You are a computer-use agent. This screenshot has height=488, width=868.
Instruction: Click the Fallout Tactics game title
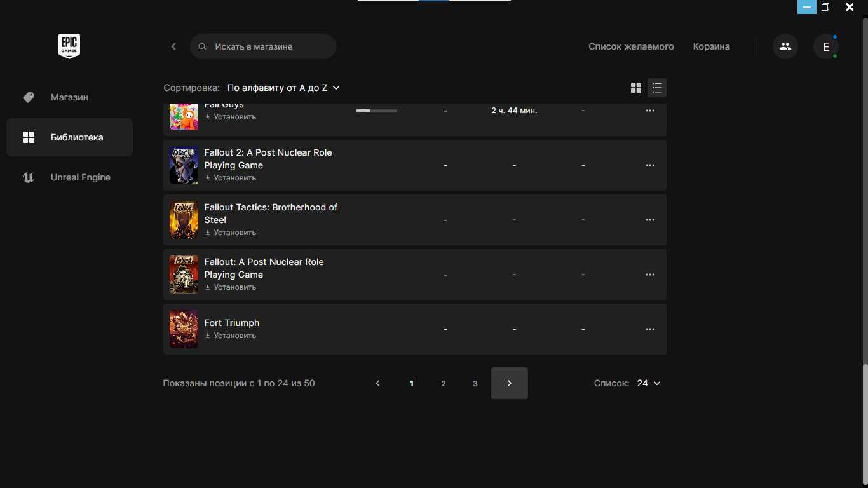point(271,213)
